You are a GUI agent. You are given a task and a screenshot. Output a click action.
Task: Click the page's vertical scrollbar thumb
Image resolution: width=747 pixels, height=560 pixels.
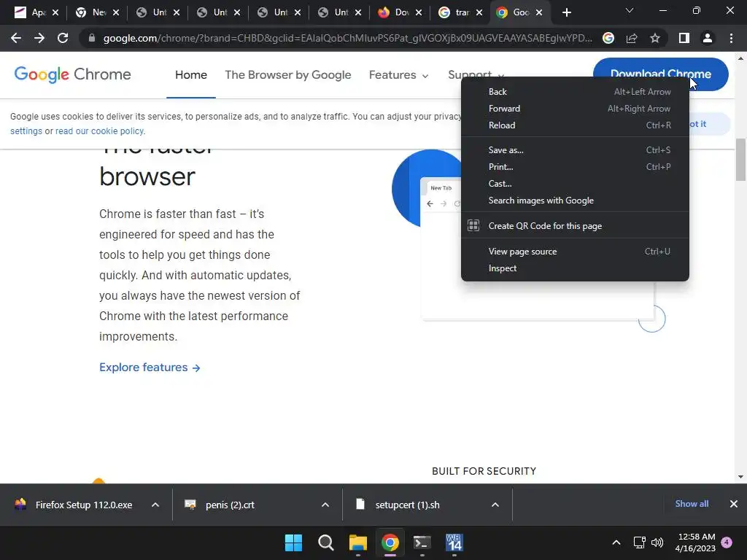(x=740, y=160)
